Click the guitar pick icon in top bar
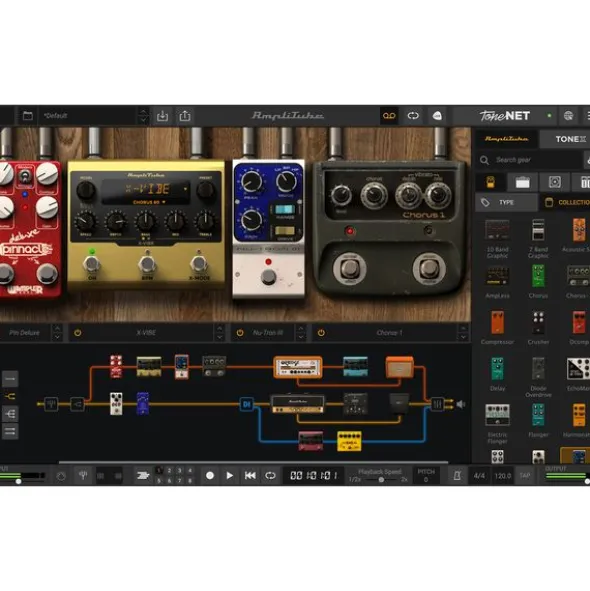Viewport: 590px width, 591px height. (437, 116)
